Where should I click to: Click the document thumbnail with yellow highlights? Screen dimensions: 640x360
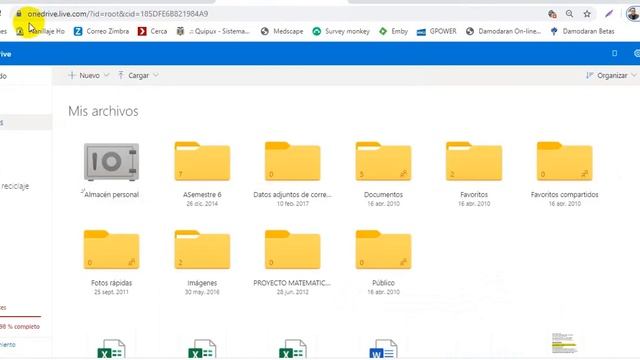(x=564, y=343)
